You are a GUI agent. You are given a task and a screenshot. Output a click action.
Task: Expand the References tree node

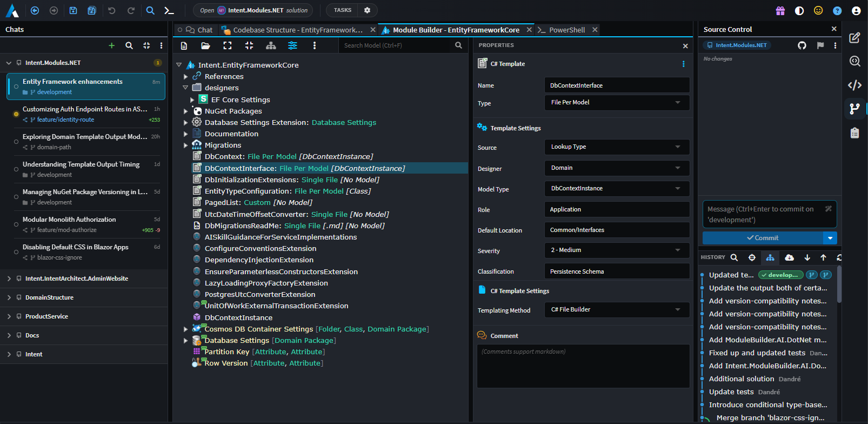[x=185, y=77]
